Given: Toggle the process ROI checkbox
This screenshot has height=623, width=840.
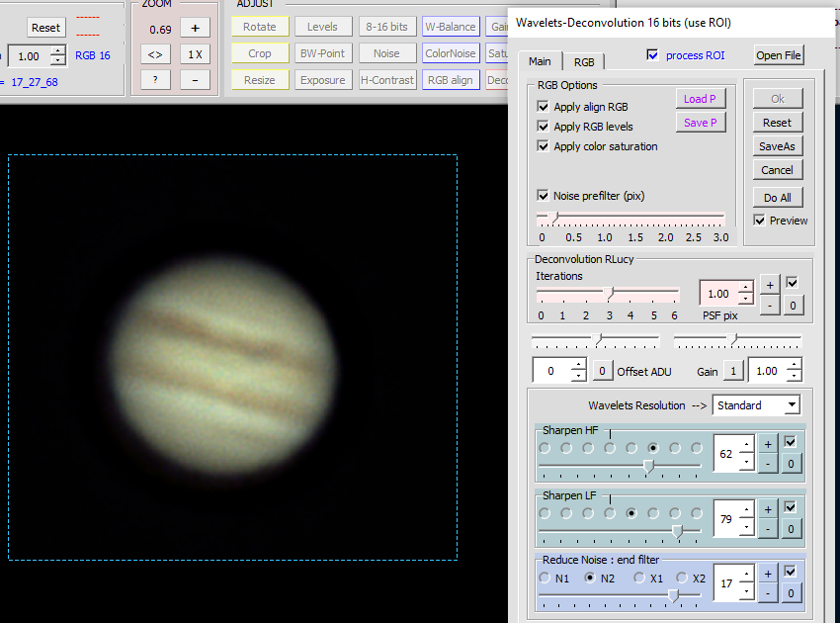Looking at the screenshot, I should (651, 55).
